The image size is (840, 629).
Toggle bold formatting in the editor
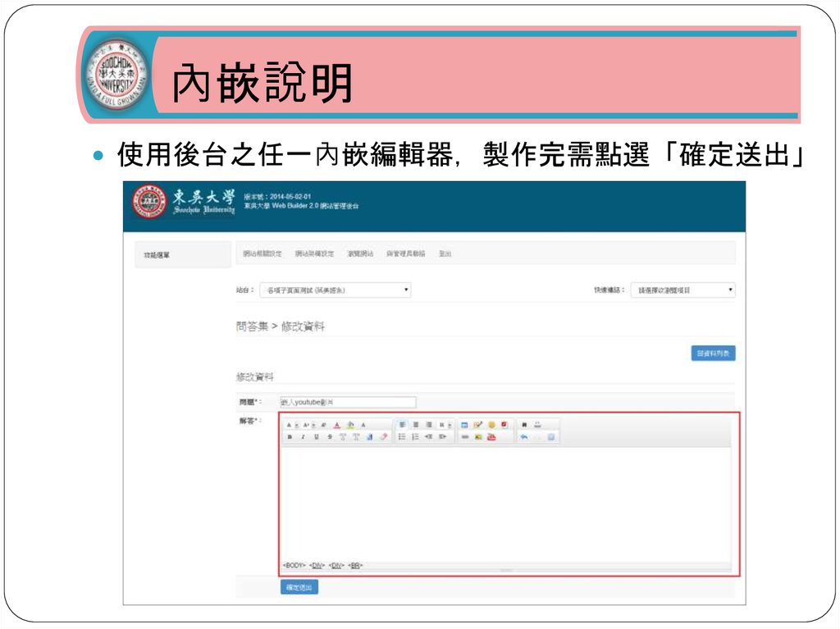[289, 437]
